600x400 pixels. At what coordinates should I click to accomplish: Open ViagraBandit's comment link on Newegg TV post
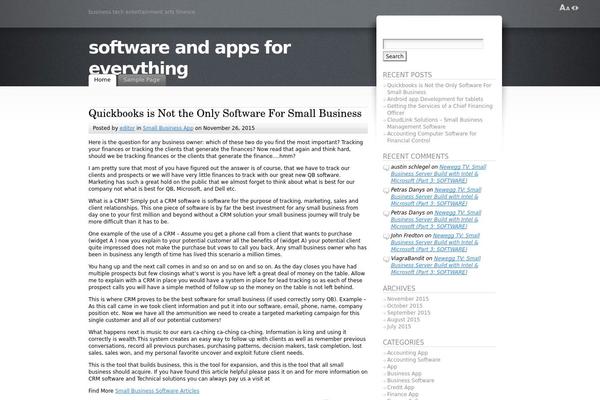tap(435, 265)
